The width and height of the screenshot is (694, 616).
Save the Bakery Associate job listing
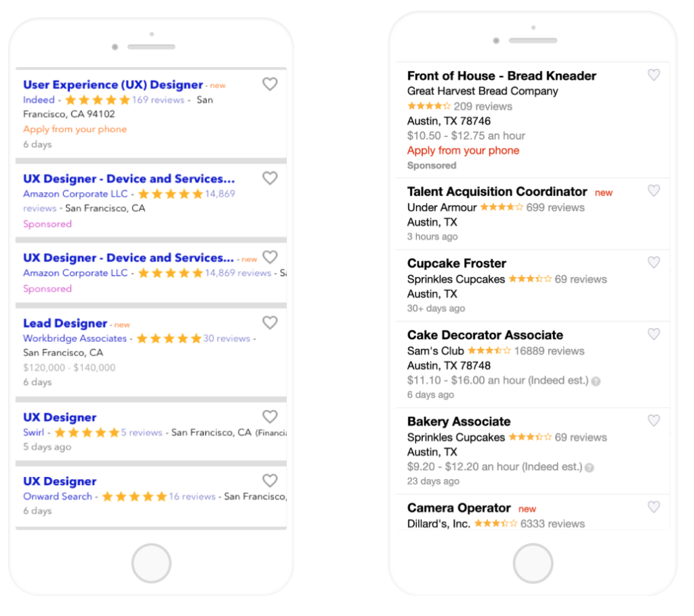tap(653, 420)
